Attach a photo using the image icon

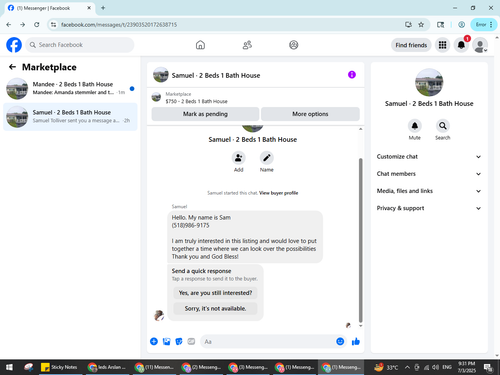click(x=166, y=341)
